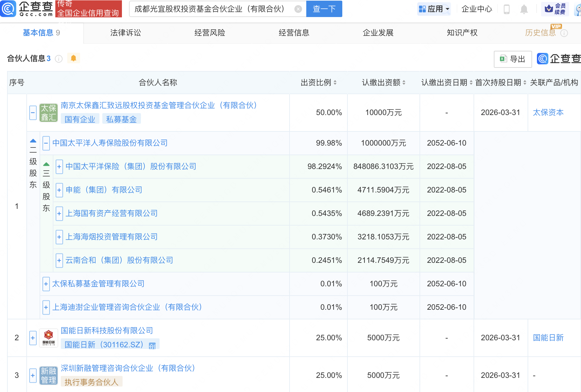Click the 查一下 search button

pos(324,9)
